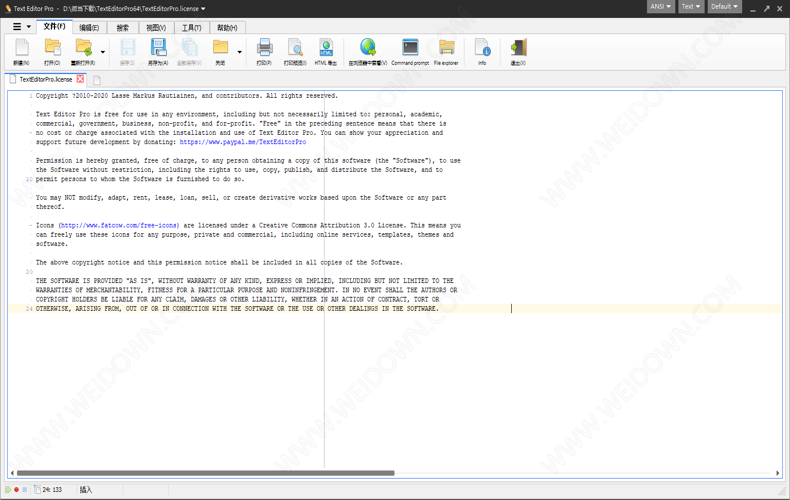Switch to the 搜索 tab
The width and height of the screenshot is (790, 500).
[x=122, y=28]
